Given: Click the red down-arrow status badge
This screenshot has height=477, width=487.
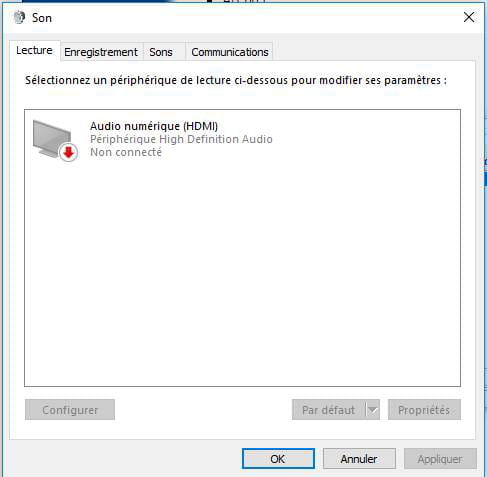Looking at the screenshot, I should point(69,153).
